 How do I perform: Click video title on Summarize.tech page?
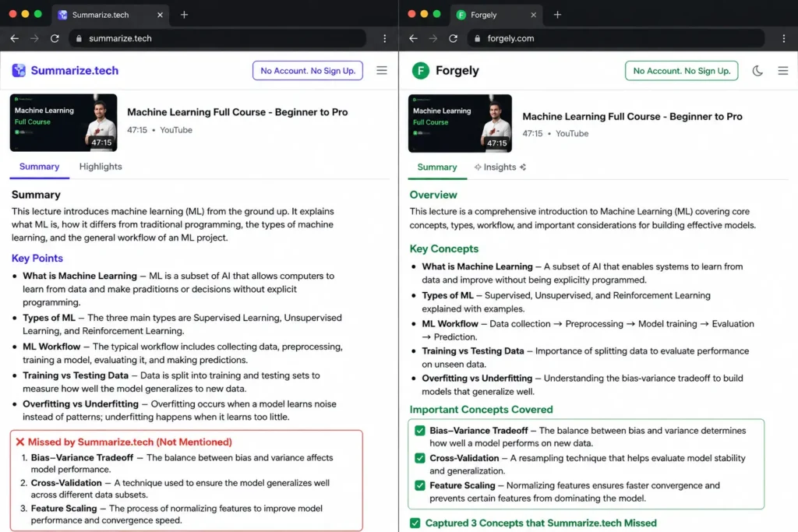click(x=238, y=112)
